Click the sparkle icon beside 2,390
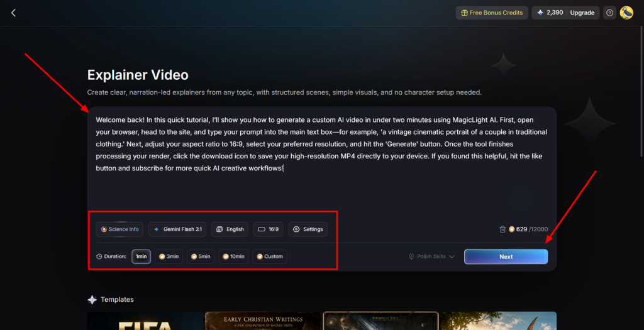This screenshot has width=644, height=330. tap(540, 13)
